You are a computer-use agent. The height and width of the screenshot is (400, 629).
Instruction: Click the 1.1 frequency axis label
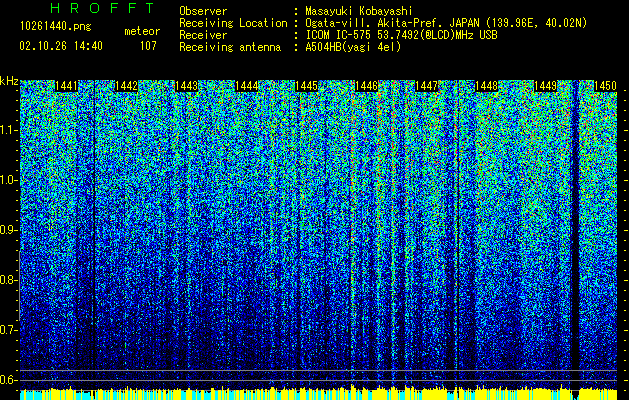8,130
